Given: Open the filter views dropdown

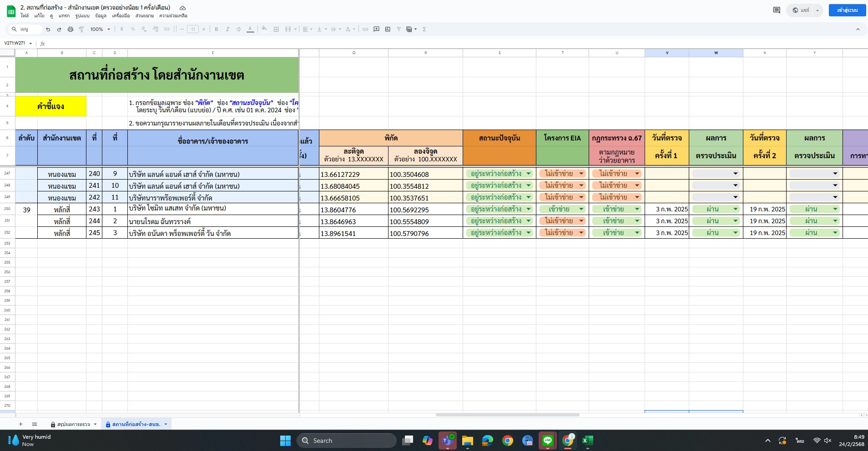Looking at the screenshot, I should tap(411, 29).
